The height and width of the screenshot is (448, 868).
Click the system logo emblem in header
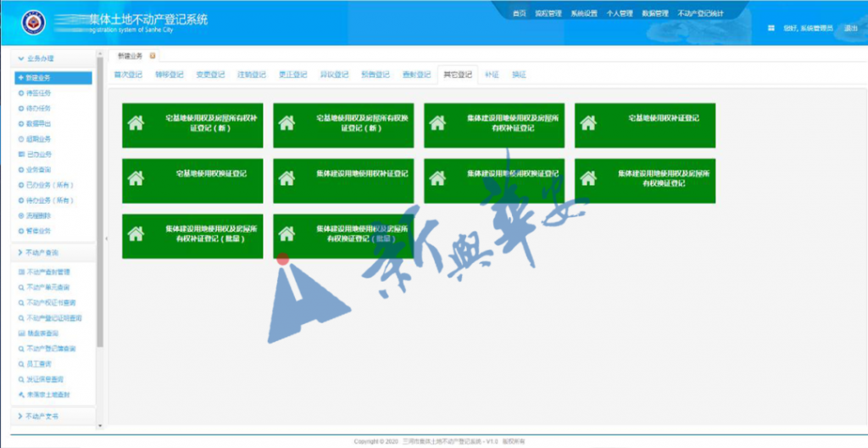[32, 23]
